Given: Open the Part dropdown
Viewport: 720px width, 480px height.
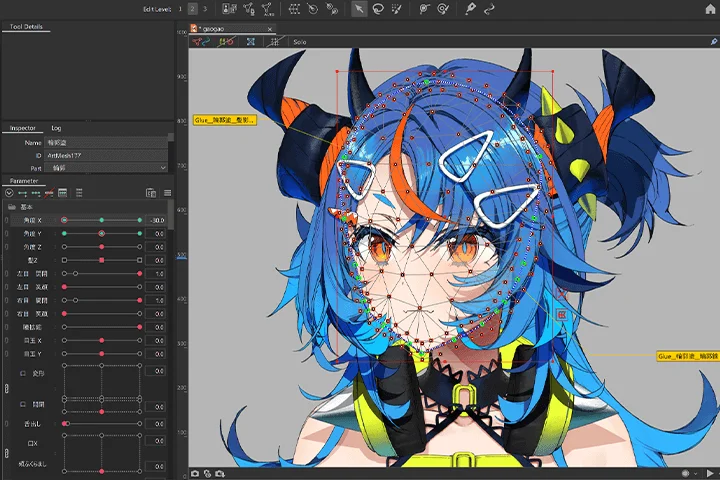Looking at the screenshot, I should (106, 168).
